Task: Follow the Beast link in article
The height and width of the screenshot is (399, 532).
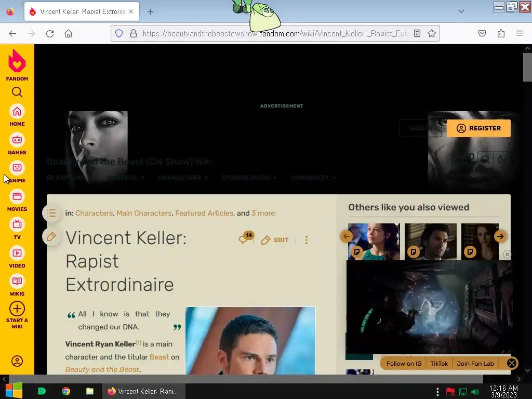Action: click(x=159, y=357)
